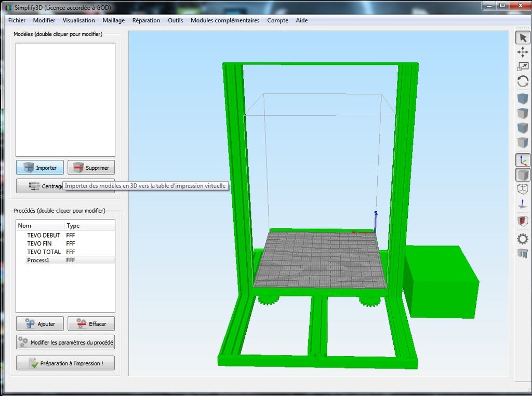Expand the Réparation menu
532x396 pixels.
[x=146, y=20]
